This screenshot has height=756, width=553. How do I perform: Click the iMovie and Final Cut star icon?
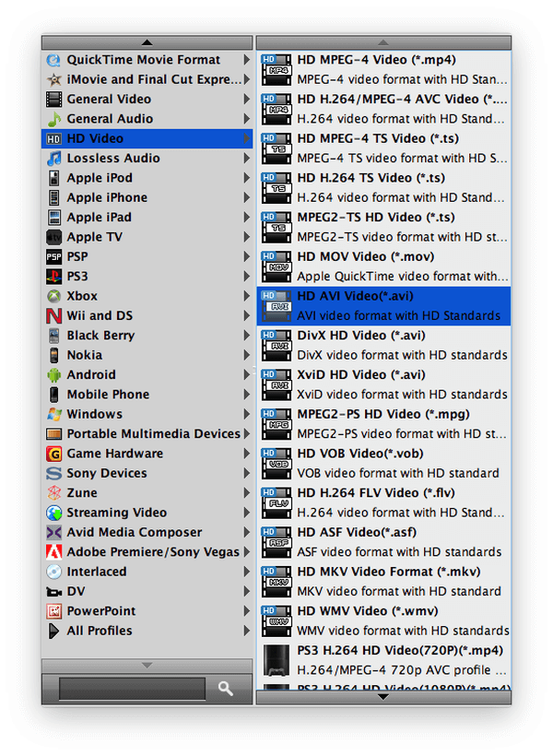pos(53,79)
